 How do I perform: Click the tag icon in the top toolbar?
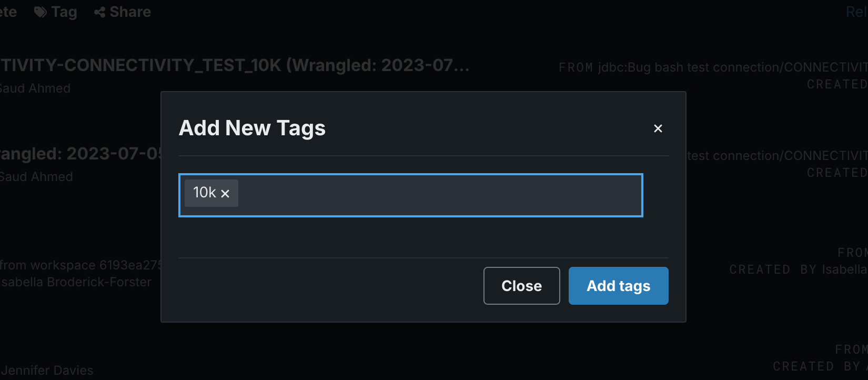41,12
